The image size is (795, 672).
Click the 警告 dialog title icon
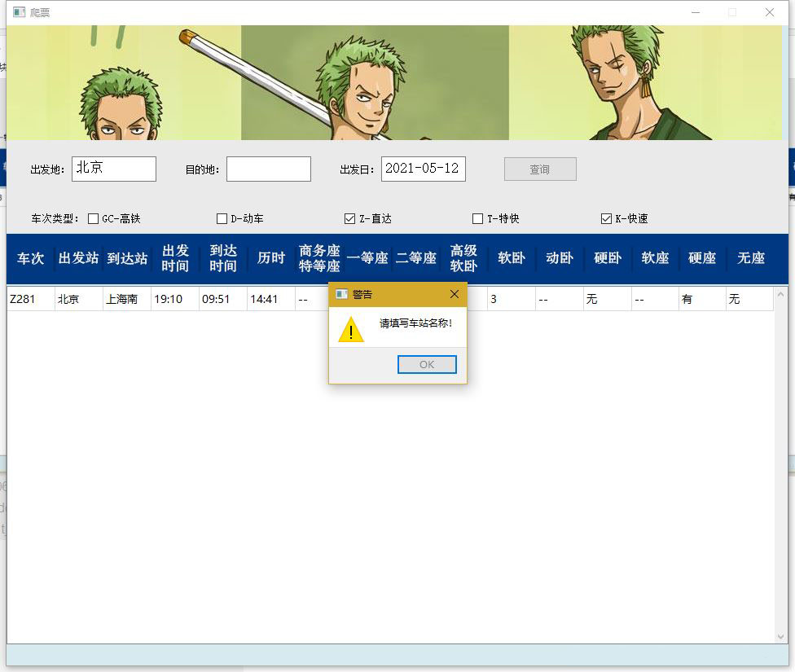coord(341,294)
